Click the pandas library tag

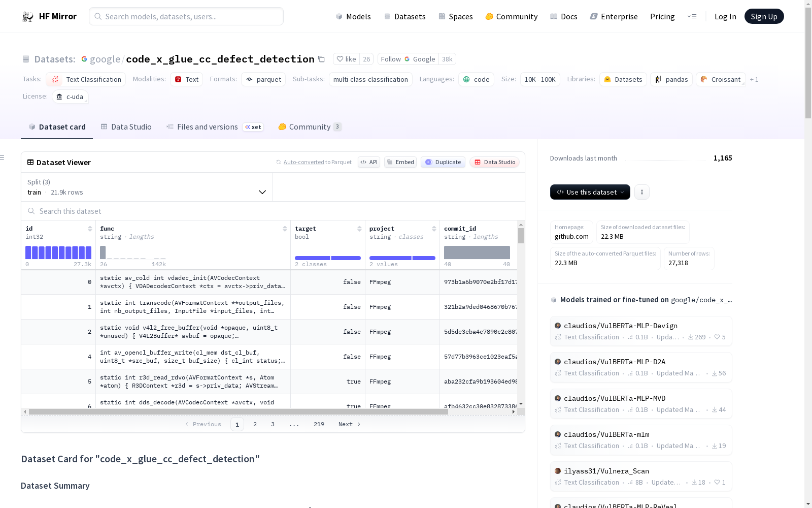tap(671, 79)
